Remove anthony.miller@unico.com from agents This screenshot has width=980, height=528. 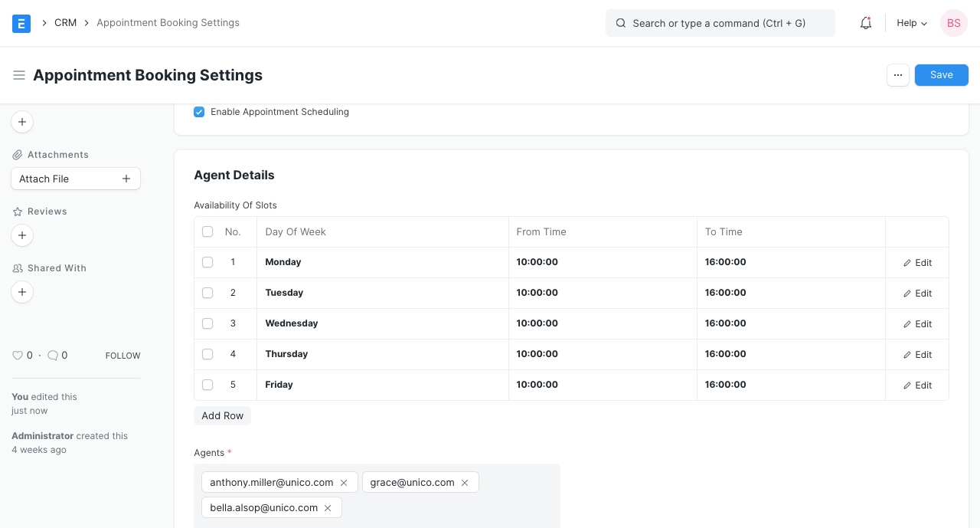[x=344, y=483]
